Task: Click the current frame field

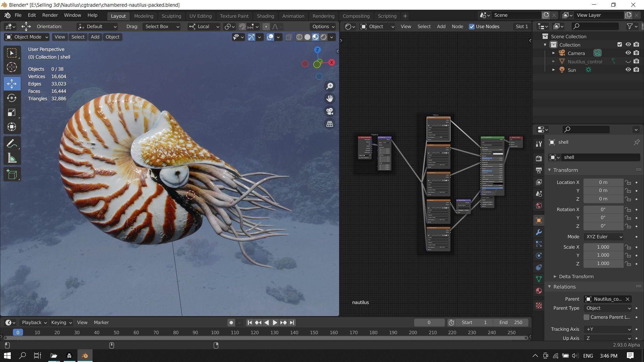Action: point(429,322)
